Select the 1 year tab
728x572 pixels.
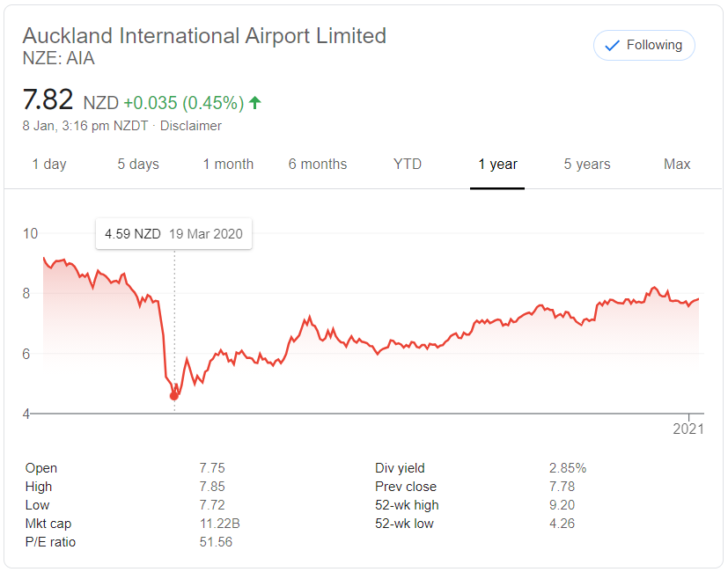point(497,164)
